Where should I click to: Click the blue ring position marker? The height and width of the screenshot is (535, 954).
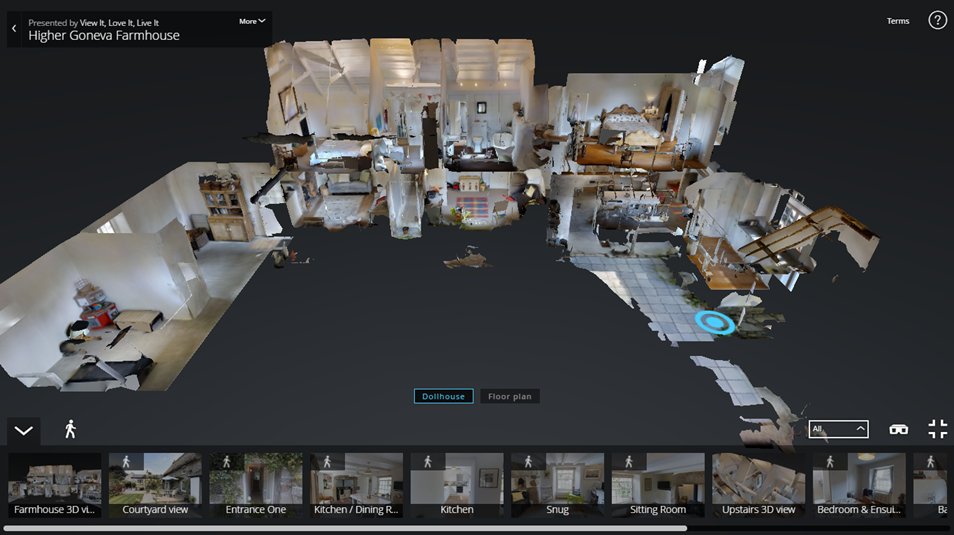pos(716,323)
